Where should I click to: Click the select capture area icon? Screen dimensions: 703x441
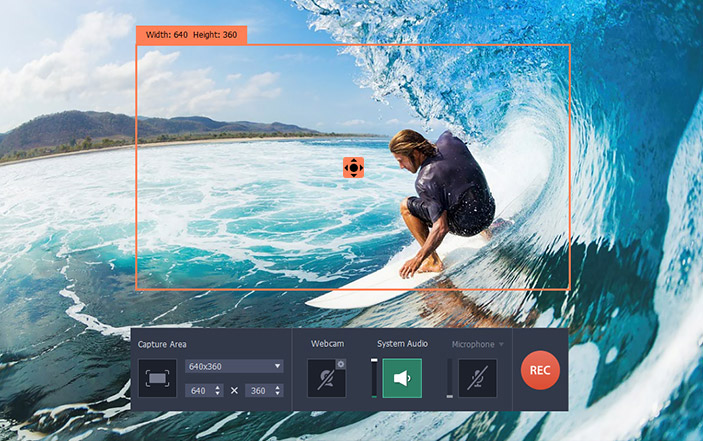click(x=157, y=378)
